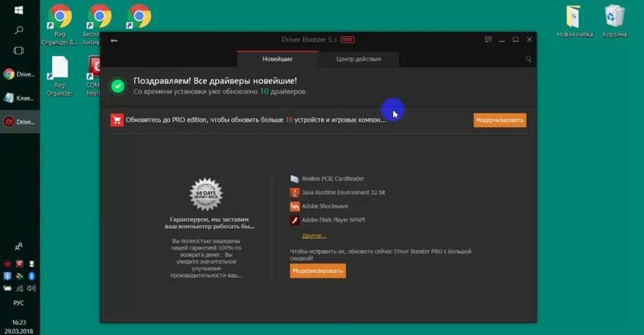The height and width of the screenshot is (335, 644).
Task: Open the Wi-Fi network tray icon
Action: [x=19, y=288]
